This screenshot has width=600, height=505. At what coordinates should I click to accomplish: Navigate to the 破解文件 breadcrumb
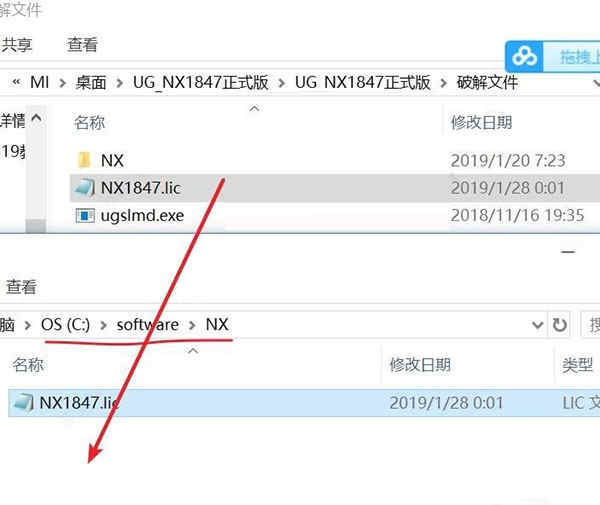coord(487,82)
